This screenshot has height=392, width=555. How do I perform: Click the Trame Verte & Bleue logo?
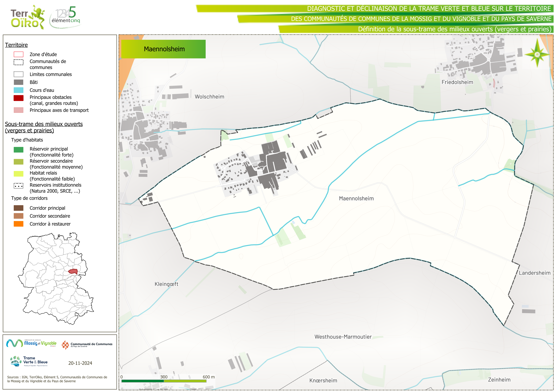29,361
